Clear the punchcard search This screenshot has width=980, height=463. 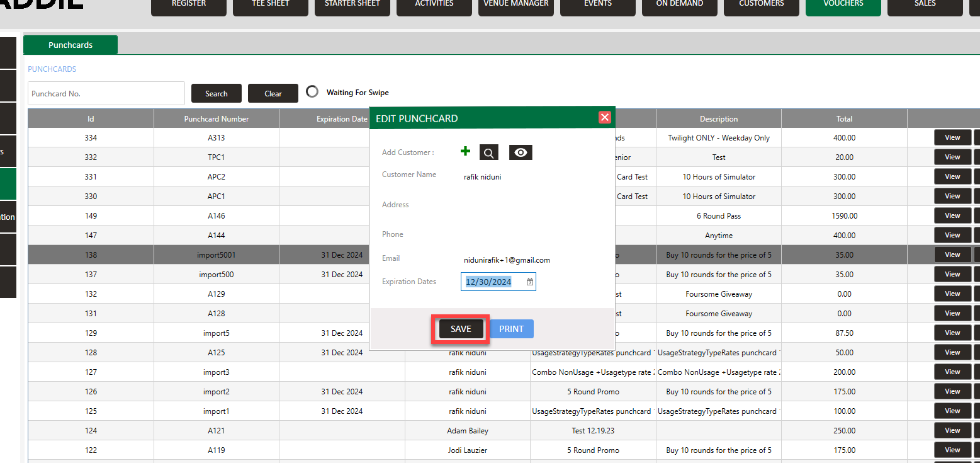(x=273, y=93)
